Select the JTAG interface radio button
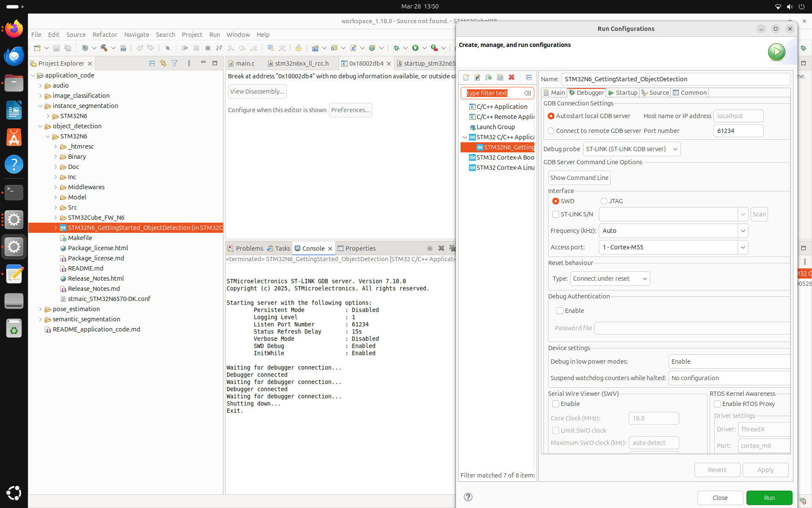 click(x=604, y=201)
